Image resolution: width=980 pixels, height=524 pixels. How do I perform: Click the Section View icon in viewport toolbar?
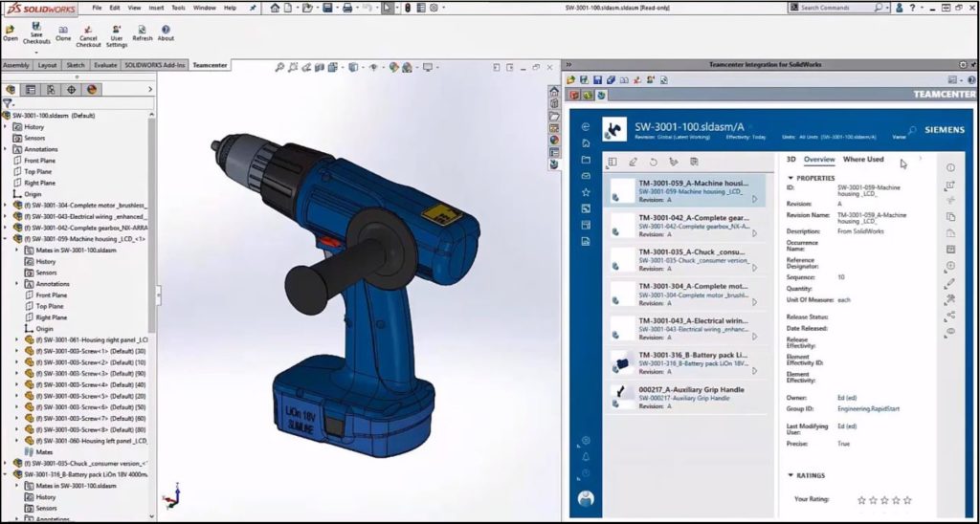pyautogui.click(x=320, y=67)
